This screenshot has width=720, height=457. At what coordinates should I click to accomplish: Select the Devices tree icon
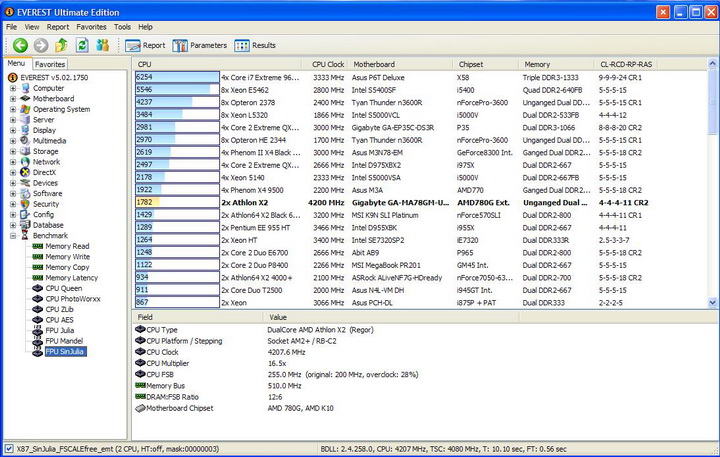(x=26, y=183)
